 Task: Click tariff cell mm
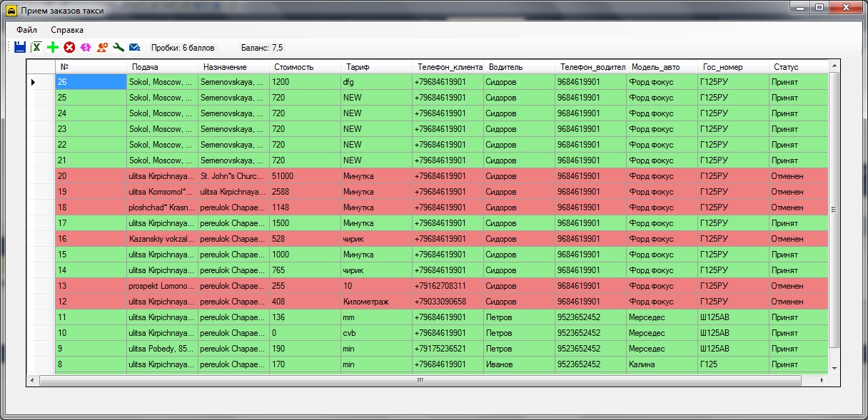(x=376, y=317)
